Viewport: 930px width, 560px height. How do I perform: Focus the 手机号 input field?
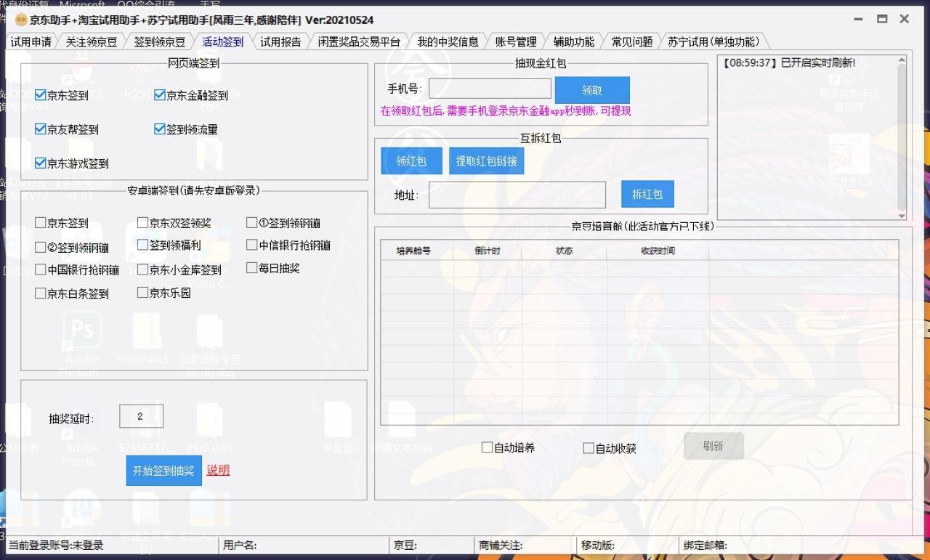tap(490, 89)
